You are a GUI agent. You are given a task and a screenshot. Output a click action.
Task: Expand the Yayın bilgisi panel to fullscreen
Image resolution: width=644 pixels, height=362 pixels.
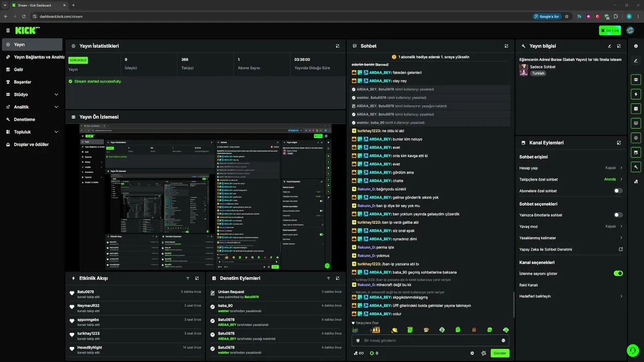(x=619, y=46)
